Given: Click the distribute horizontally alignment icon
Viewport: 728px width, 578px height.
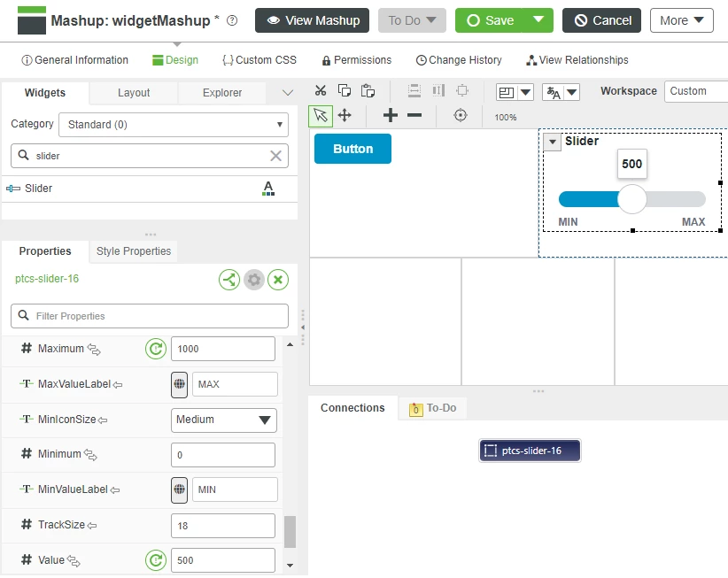Looking at the screenshot, I should point(438,90).
